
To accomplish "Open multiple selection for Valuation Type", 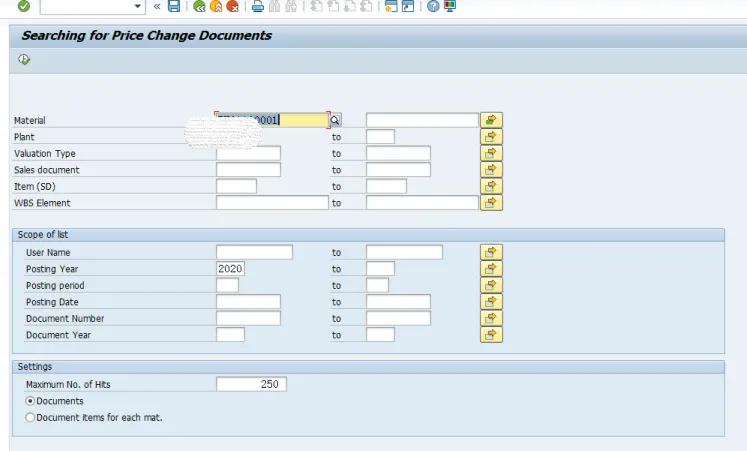I will coord(491,153).
